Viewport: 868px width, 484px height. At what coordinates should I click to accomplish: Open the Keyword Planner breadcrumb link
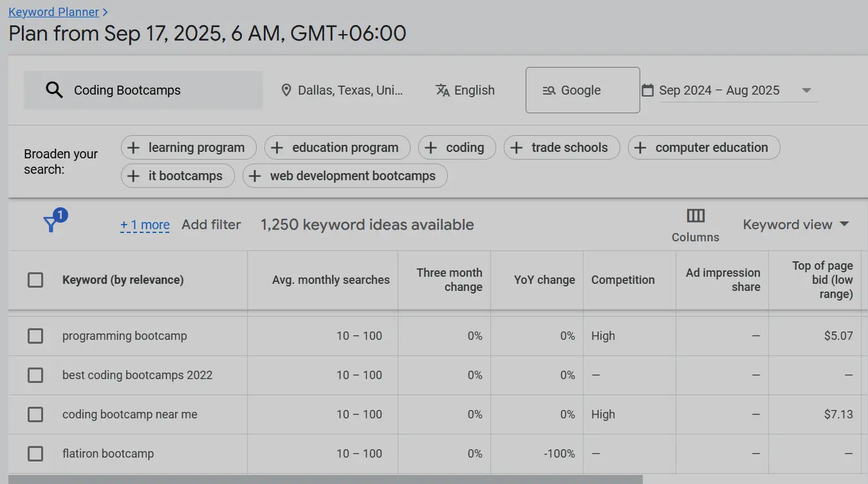[54, 12]
